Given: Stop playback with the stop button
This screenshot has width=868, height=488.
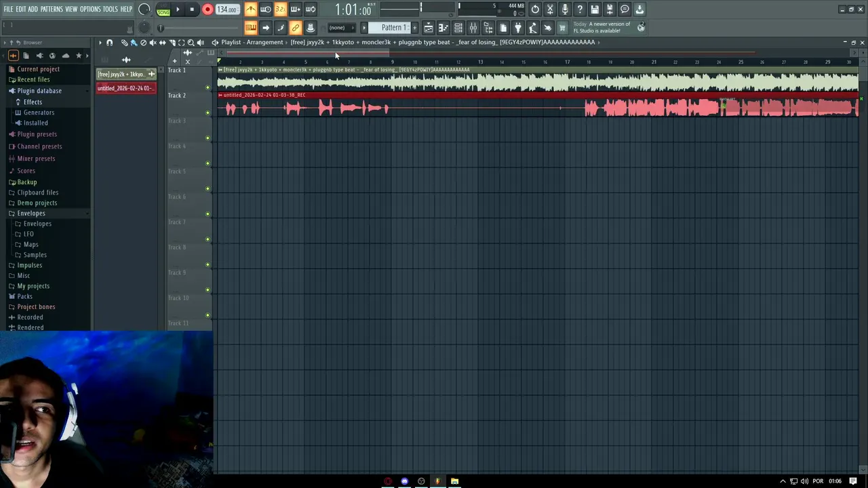Looking at the screenshot, I should pos(192,9).
